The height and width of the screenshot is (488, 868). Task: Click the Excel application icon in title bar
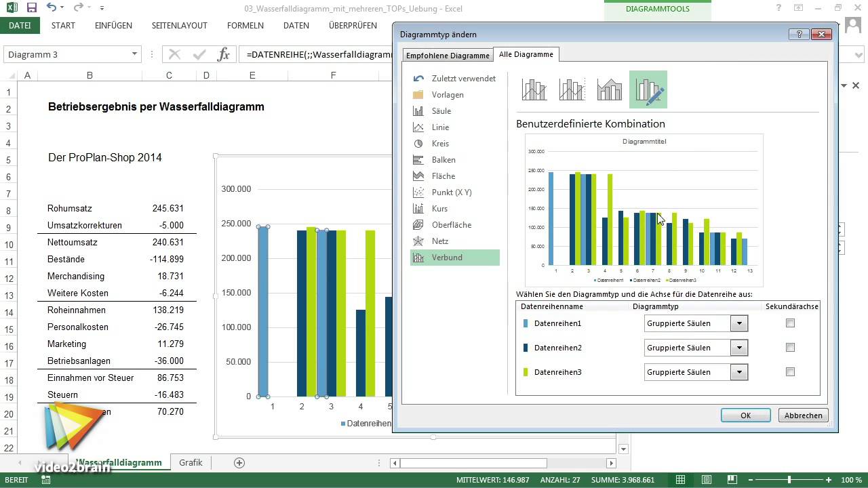click(12, 8)
